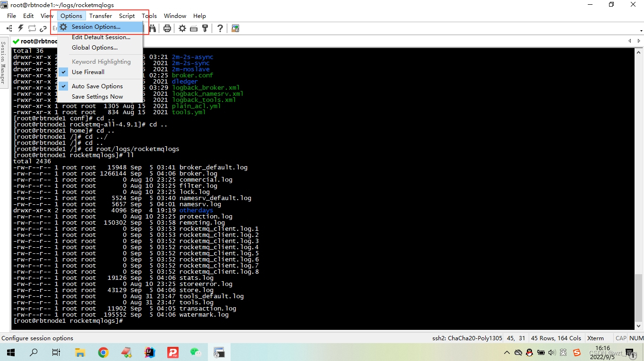Open Quick Connect with the lightning bolt icon
Image resolution: width=644 pixels, height=361 pixels.
point(20,28)
